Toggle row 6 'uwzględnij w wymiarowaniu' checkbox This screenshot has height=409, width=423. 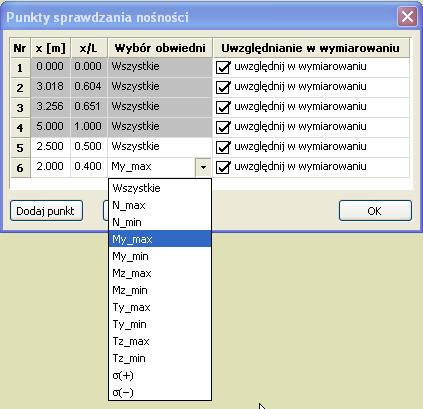[223, 167]
